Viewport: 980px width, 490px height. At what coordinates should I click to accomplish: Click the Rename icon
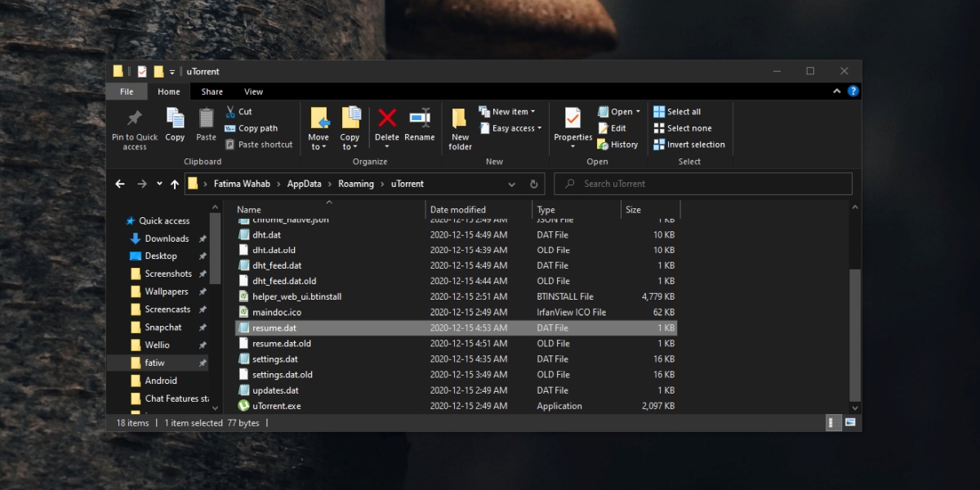click(419, 118)
